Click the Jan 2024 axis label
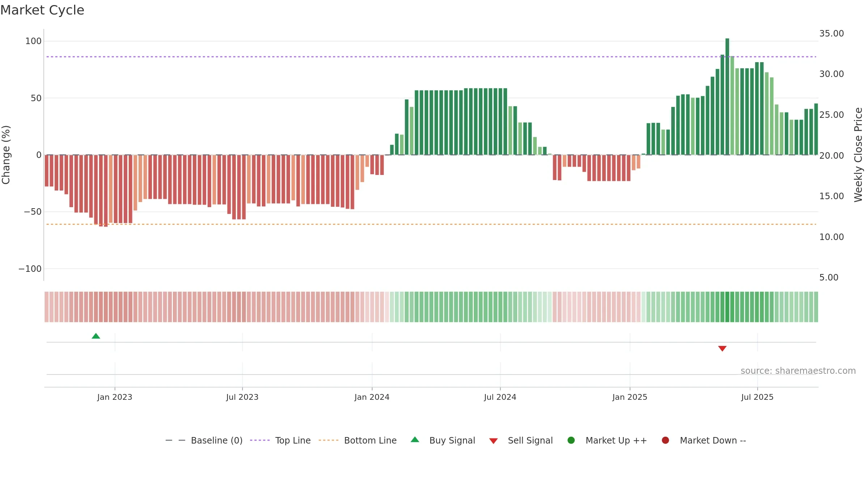 pos(372,397)
